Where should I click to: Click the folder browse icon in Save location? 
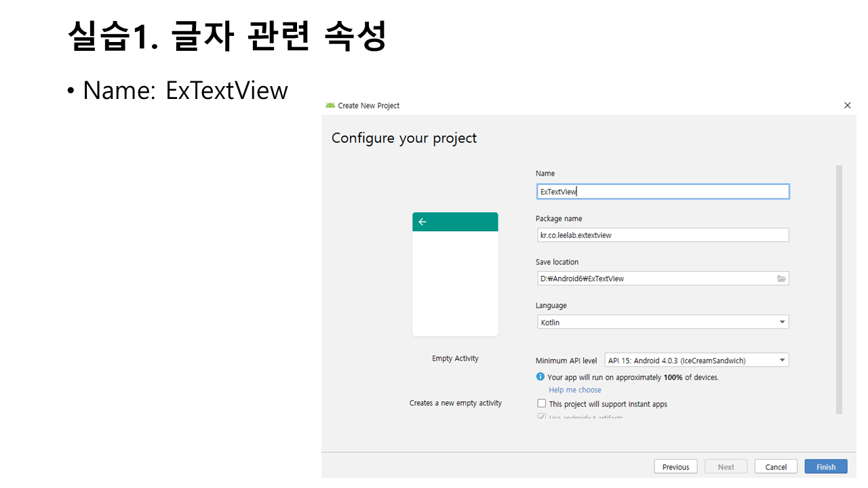tap(781, 279)
